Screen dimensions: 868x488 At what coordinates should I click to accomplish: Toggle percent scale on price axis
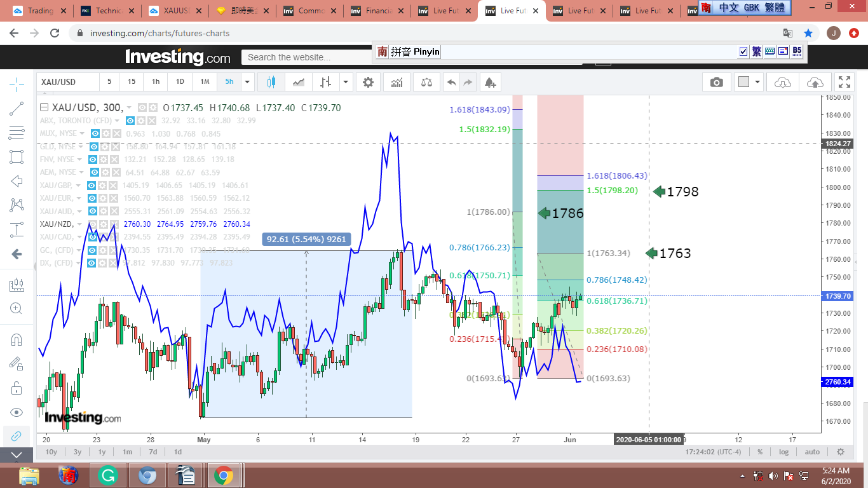coord(760,452)
